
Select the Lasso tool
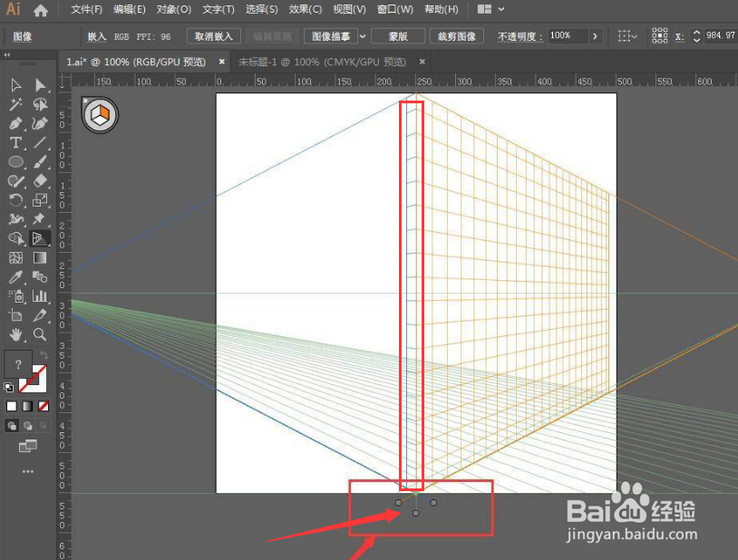point(40,104)
